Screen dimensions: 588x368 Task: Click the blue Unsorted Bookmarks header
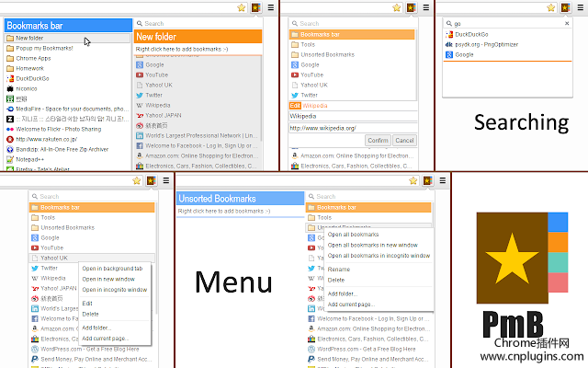[240, 199]
